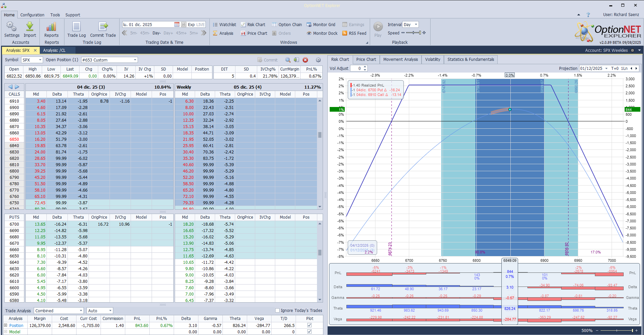Open the Symbol SPX dropdown
Screen dimensions: 644x335
(32, 60)
